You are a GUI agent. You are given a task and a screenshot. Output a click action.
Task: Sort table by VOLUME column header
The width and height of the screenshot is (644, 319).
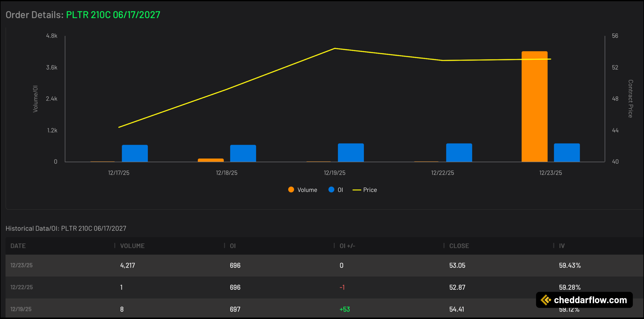pos(132,246)
